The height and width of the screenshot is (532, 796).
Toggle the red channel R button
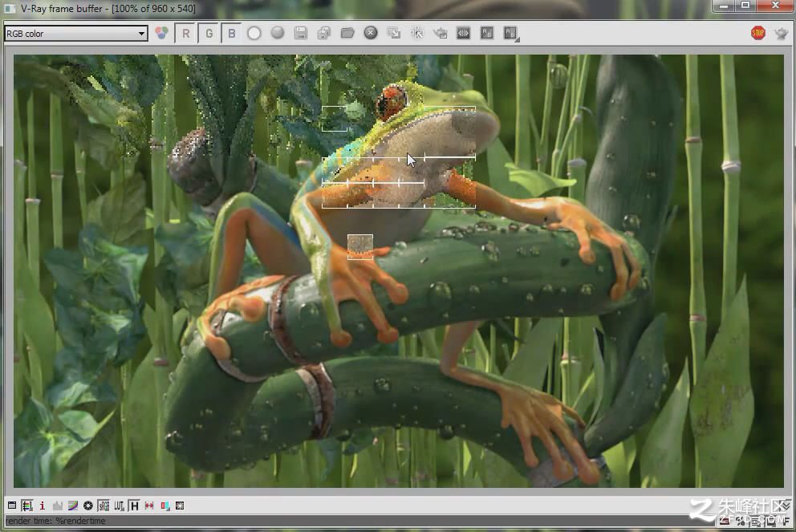pos(186,34)
